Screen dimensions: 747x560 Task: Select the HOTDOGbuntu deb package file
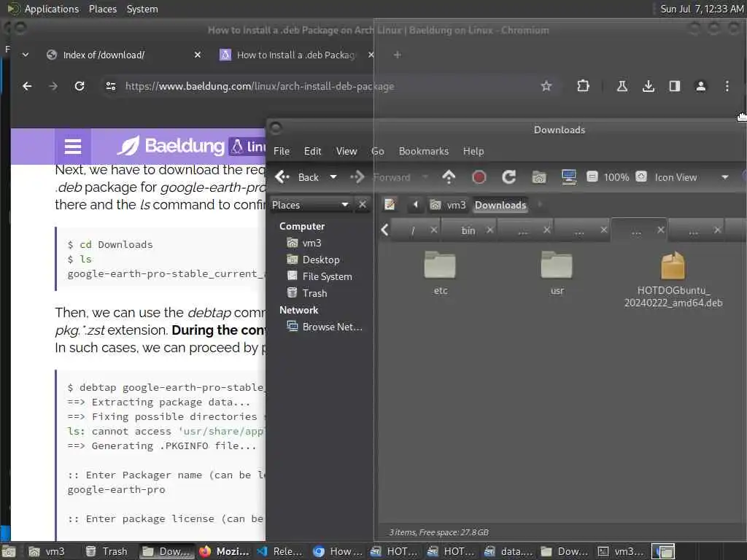[673, 279]
